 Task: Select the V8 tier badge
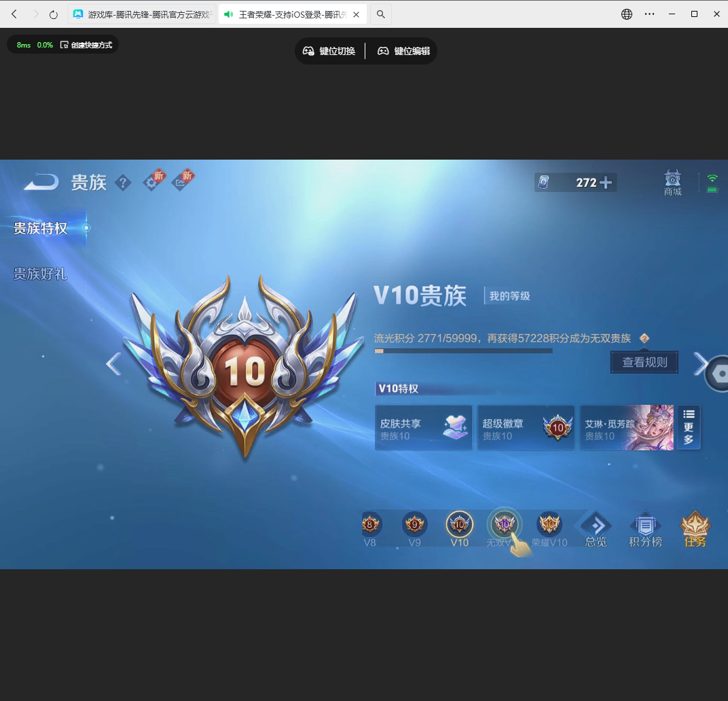point(370,524)
